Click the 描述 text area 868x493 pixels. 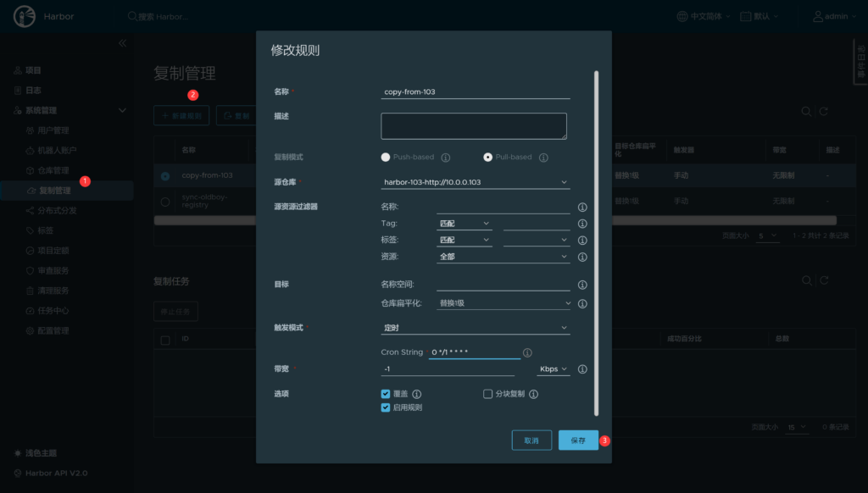pyautogui.click(x=474, y=126)
